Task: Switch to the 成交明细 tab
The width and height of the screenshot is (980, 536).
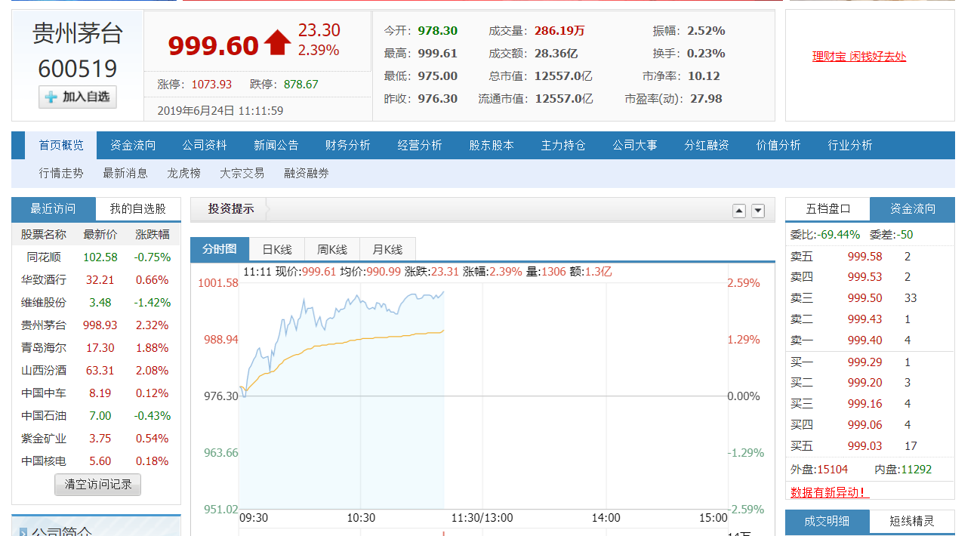Action: point(827,521)
